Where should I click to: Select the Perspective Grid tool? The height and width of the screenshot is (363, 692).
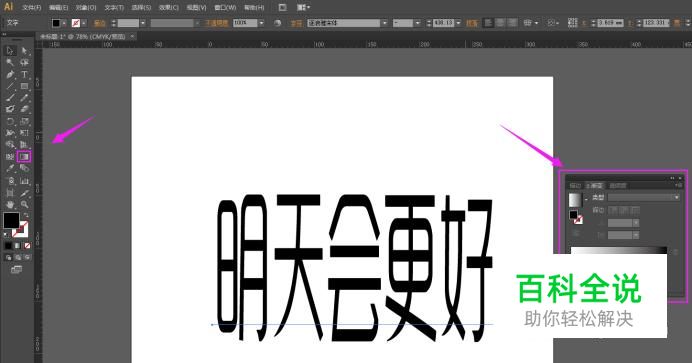coord(24,145)
